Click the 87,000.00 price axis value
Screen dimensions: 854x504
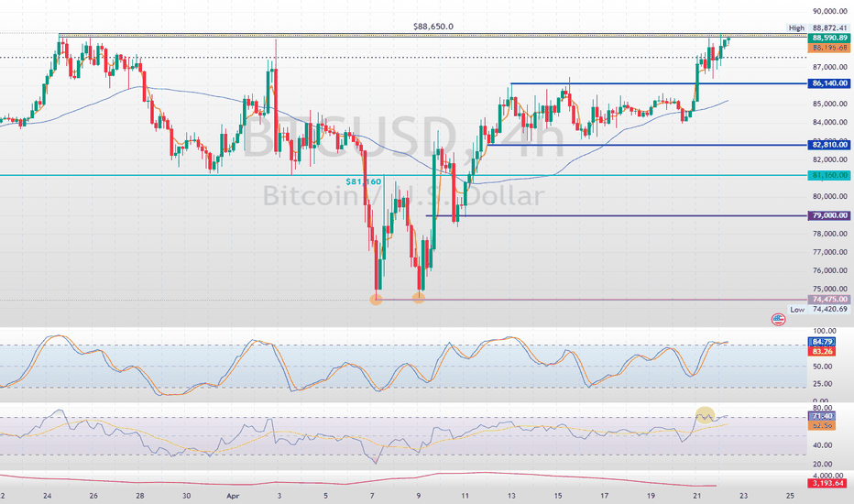(x=829, y=67)
